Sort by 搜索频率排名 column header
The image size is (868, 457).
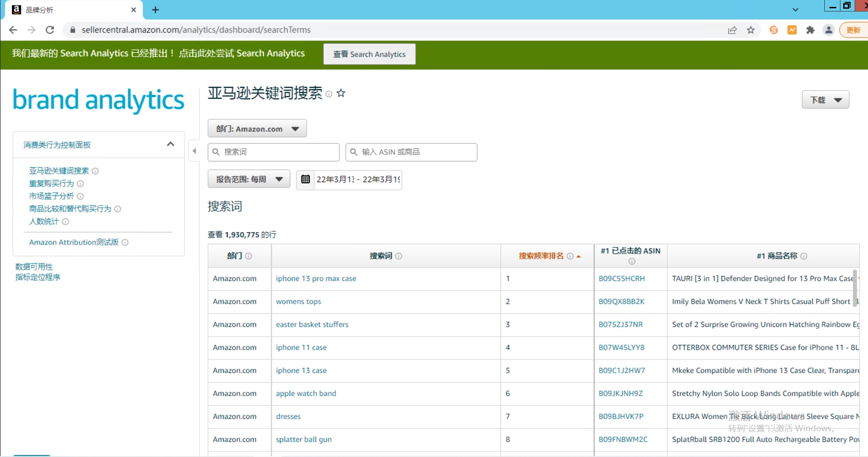coord(541,256)
